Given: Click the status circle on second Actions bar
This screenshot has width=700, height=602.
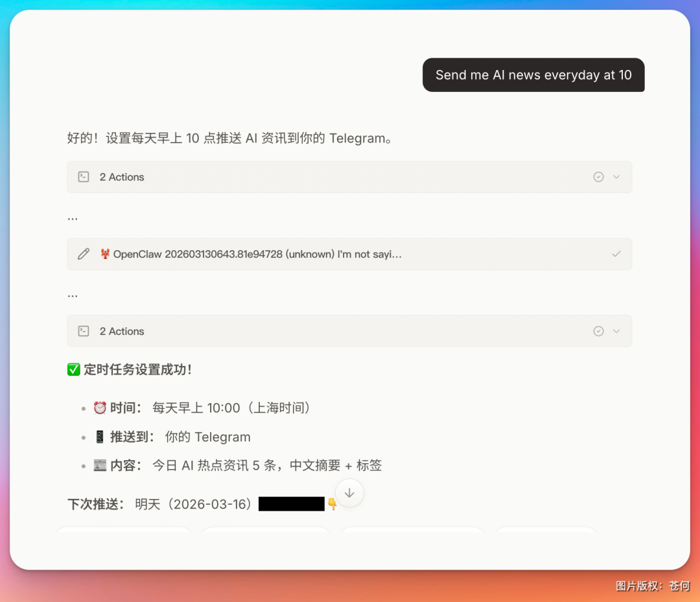Looking at the screenshot, I should (x=598, y=330).
